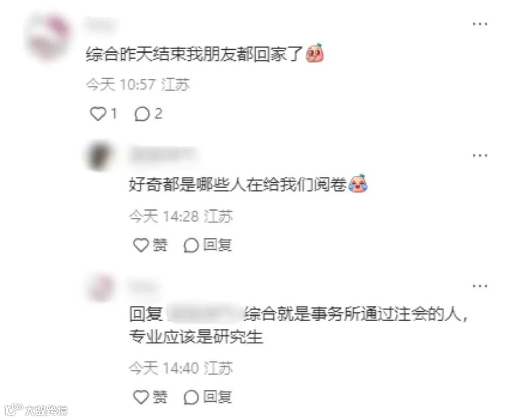Open avatar of the 14:40 replier

coord(101,287)
